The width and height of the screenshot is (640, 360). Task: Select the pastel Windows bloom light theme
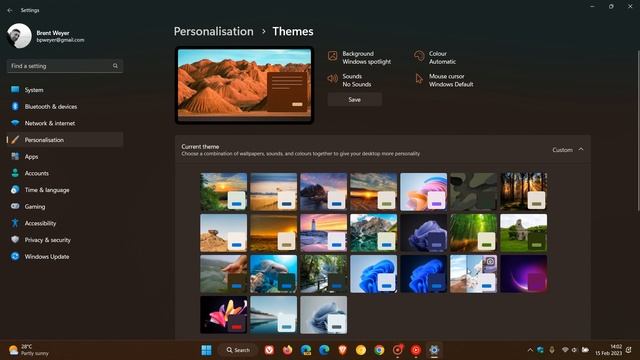pos(424,191)
